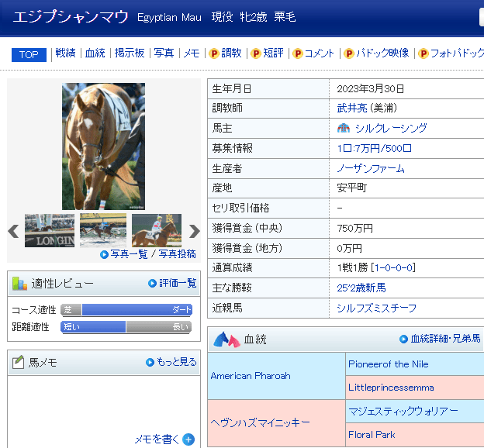Open the main horse photo
This screenshot has width=484, height=448.
103,146
